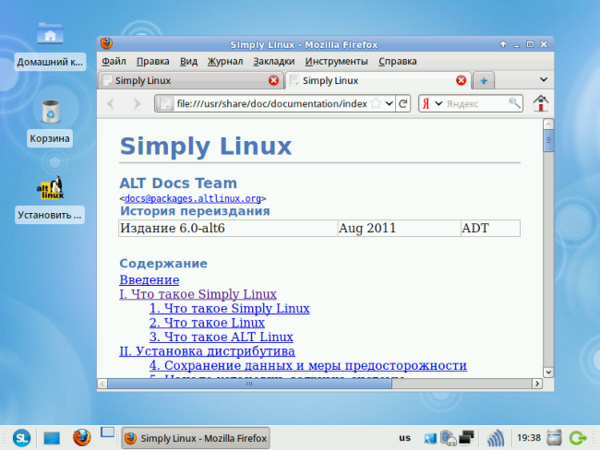The image size is (600, 450).
Task: Click the Aug 2011 table cell
Action: pyautogui.click(x=399, y=228)
